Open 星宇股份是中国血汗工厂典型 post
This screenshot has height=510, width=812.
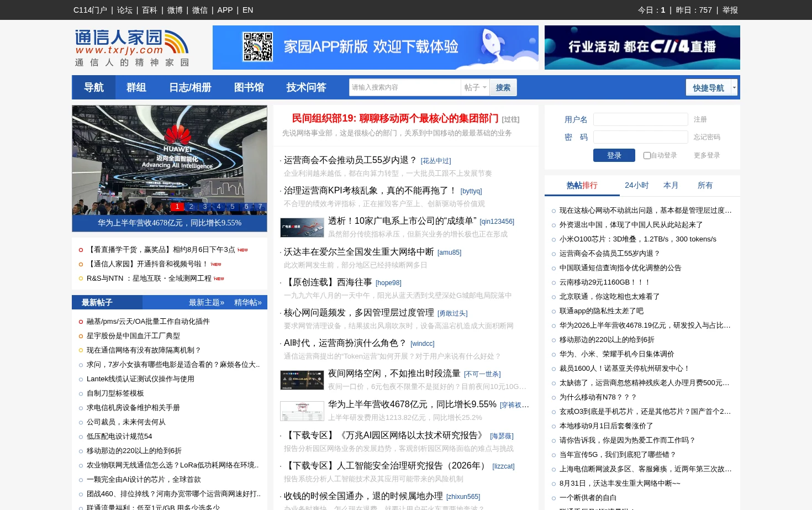point(133,336)
